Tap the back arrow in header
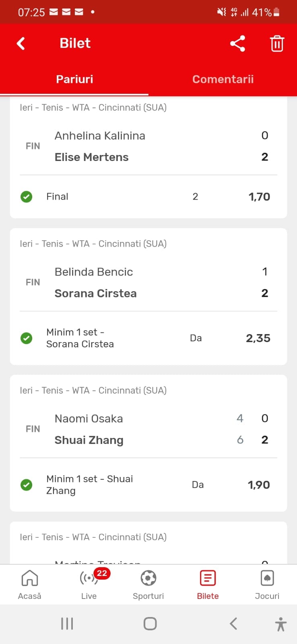Viewport: 297px width, 644px height. point(21,43)
